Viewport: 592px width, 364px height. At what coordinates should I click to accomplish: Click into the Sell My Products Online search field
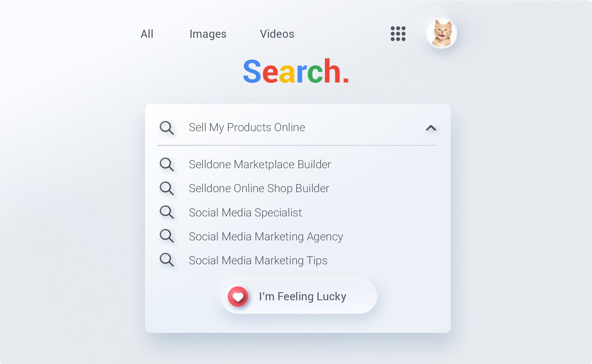pos(297,128)
